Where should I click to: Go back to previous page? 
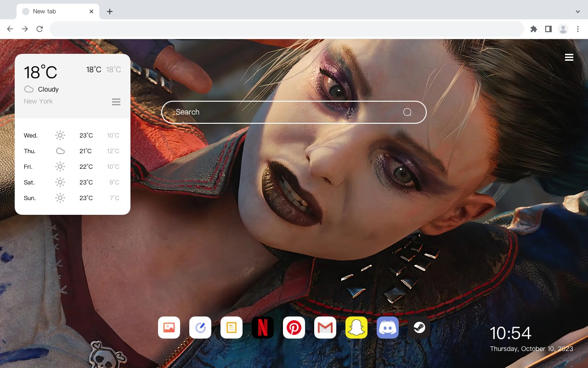click(x=10, y=29)
